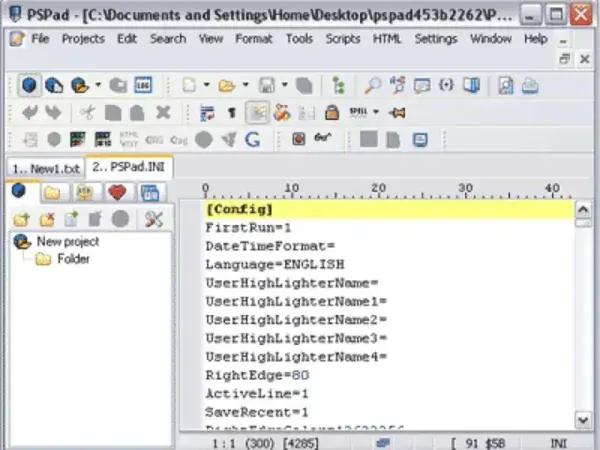Toggle the project panel cube button
This screenshot has height=450, width=600.
(30, 86)
